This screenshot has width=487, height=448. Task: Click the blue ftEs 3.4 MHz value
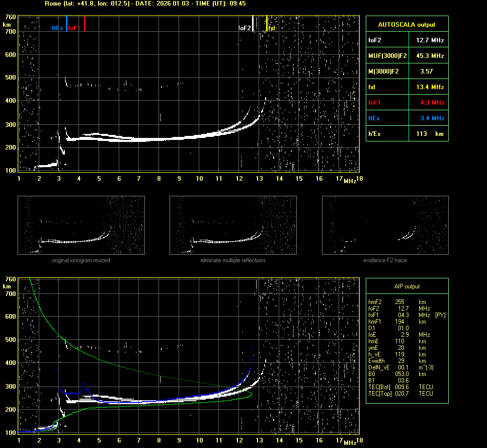(x=432, y=118)
